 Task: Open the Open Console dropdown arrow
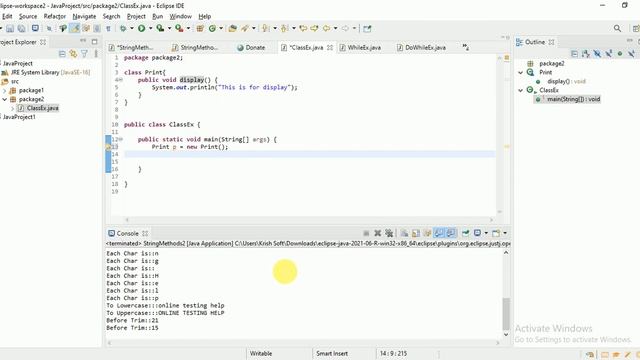click(505, 233)
